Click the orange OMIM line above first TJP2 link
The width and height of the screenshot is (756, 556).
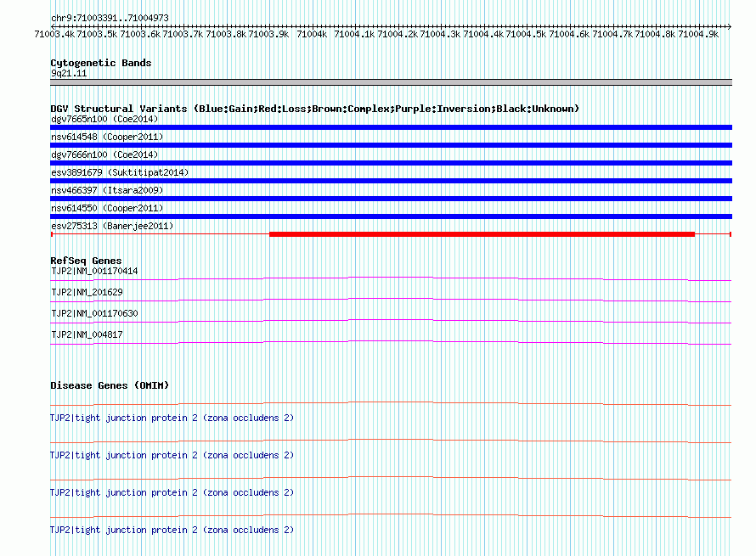(x=391, y=403)
